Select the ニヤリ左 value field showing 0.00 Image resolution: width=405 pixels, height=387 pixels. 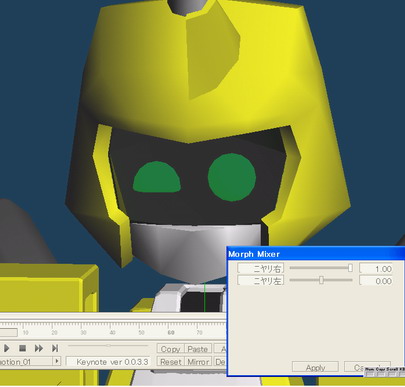376,281
